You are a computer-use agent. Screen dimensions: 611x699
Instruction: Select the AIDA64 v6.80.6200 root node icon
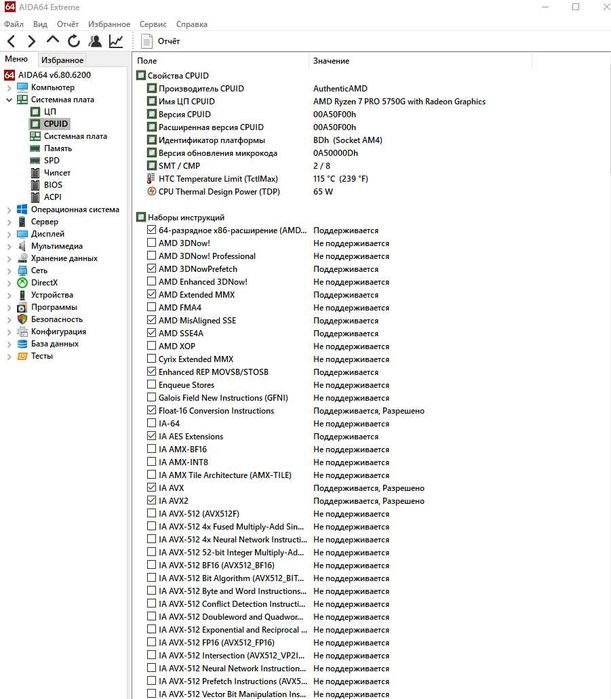[x=9, y=75]
